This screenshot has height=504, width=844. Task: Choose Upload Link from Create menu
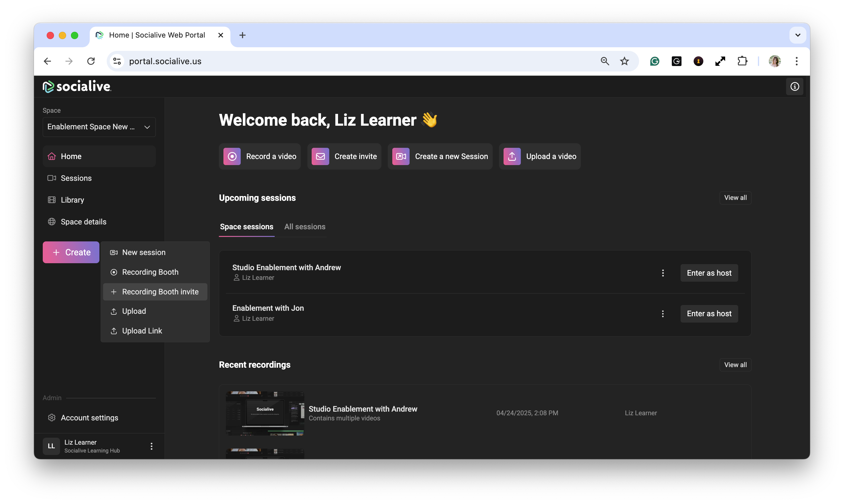pos(142,331)
